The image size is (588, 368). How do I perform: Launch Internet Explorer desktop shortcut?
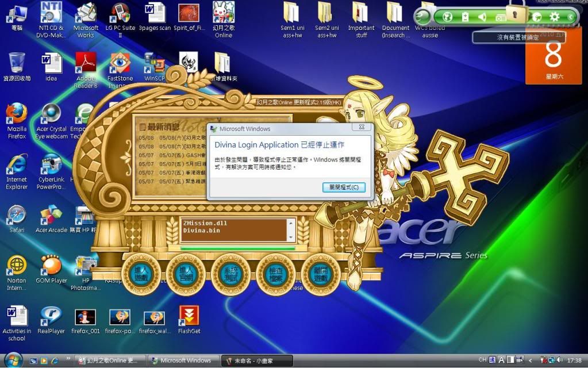click(x=17, y=171)
